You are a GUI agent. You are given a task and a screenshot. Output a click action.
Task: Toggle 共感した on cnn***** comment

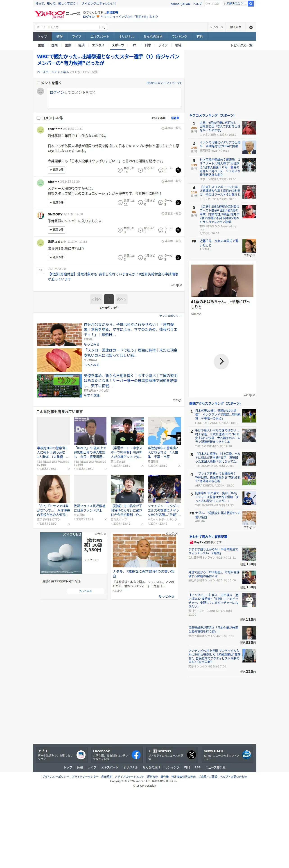point(126,170)
